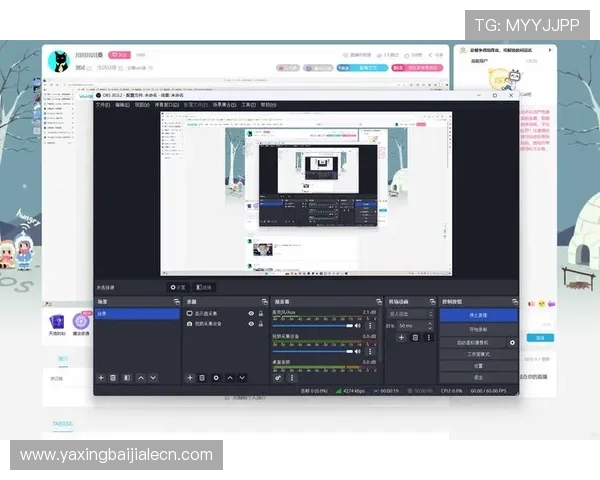This screenshot has width=600, height=480.
Task: Expand the arrow in the live page's top-right banner
Action: point(550,50)
